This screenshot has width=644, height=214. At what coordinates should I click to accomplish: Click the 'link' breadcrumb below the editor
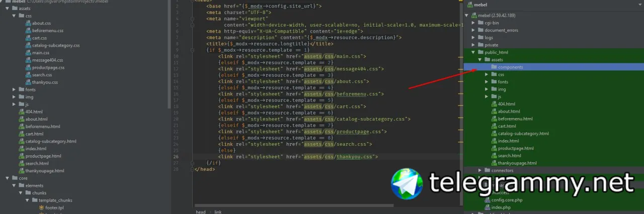click(x=218, y=211)
